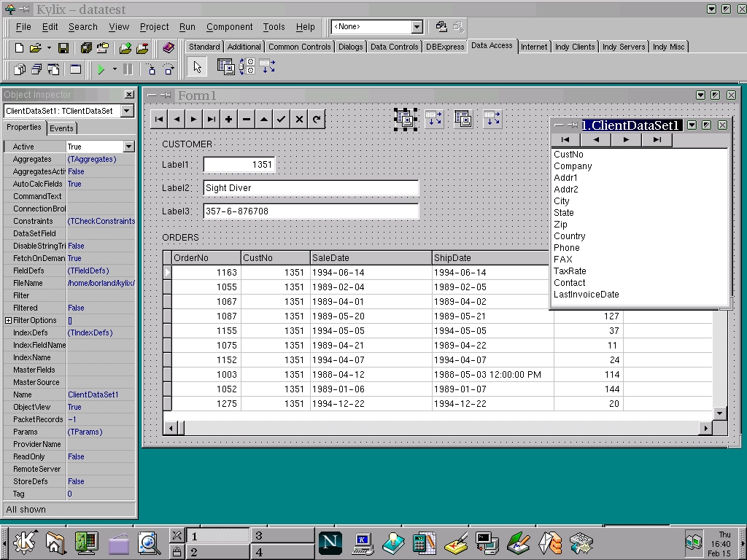This screenshot has width=747, height=560.
Task: Add a file to the project
Action: (x=125, y=47)
